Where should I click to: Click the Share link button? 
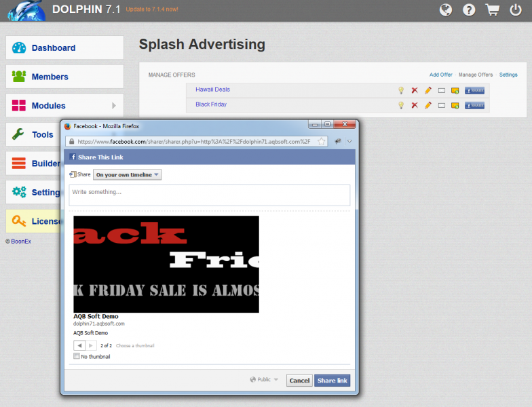click(x=332, y=381)
